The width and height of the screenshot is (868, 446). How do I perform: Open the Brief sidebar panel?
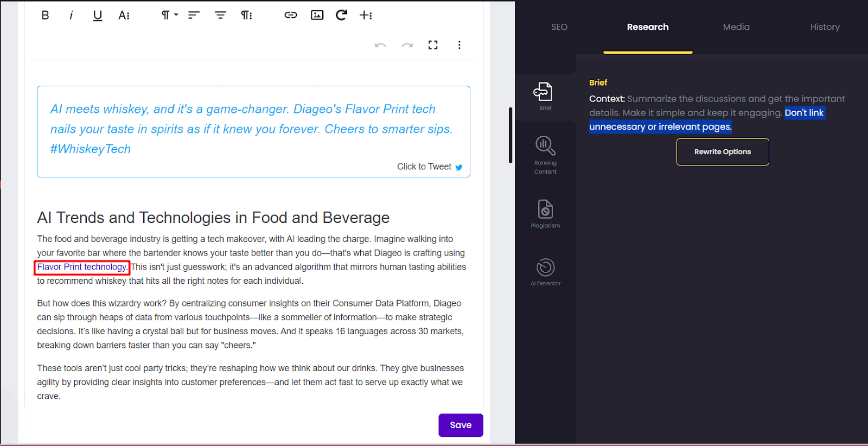[x=545, y=97]
